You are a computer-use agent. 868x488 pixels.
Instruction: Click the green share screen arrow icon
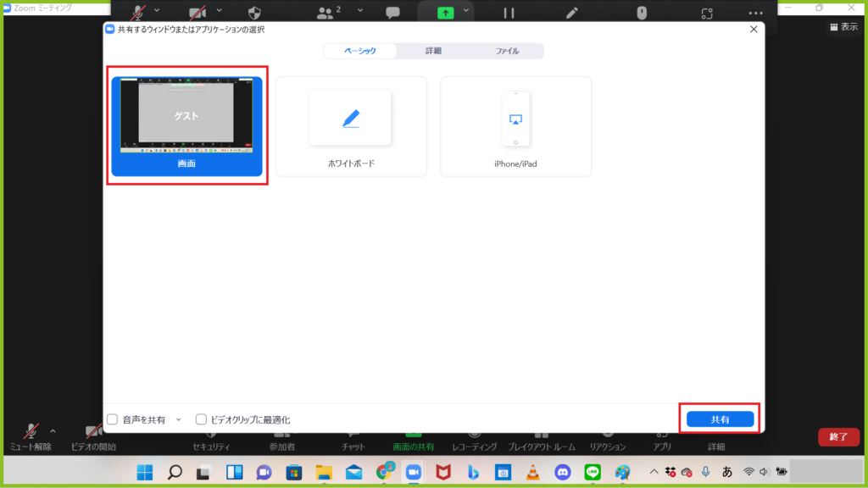pyautogui.click(x=445, y=13)
